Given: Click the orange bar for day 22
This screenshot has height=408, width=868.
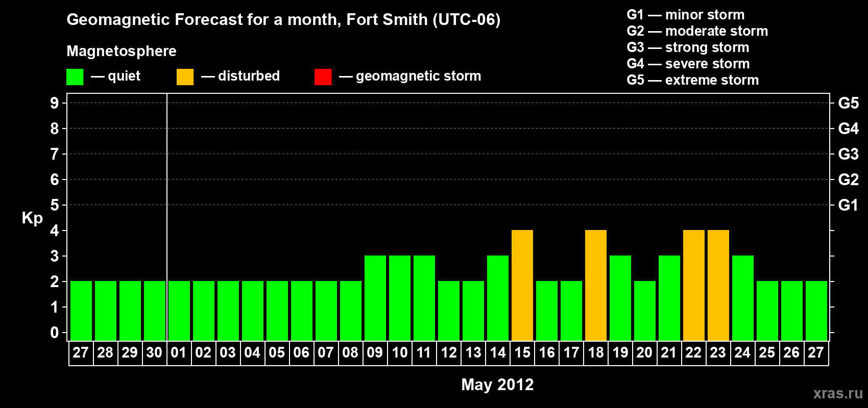Looking at the screenshot, I should point(694,285).
